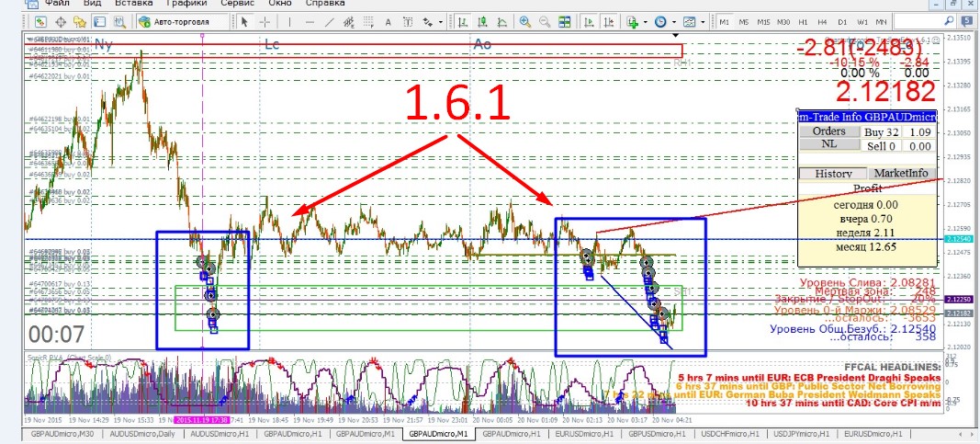Select the vertical line drawing tool

click(x=289, y=22)
